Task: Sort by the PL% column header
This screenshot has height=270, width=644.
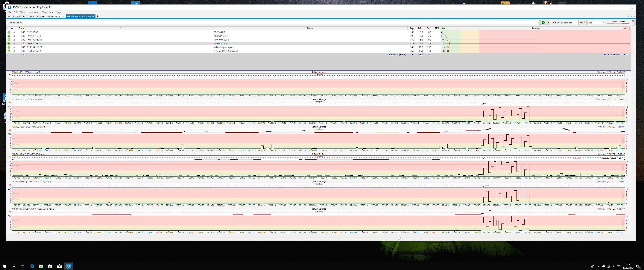Action: coord(437,28)
